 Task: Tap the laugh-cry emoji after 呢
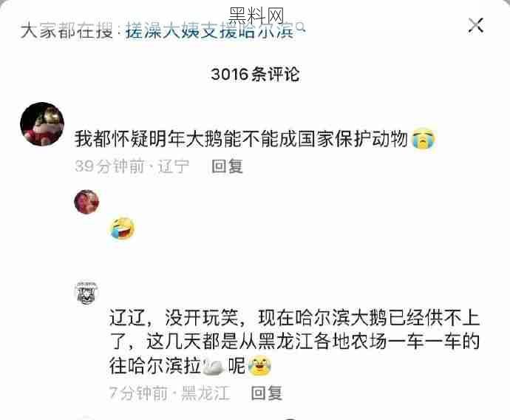pos(259,366)
